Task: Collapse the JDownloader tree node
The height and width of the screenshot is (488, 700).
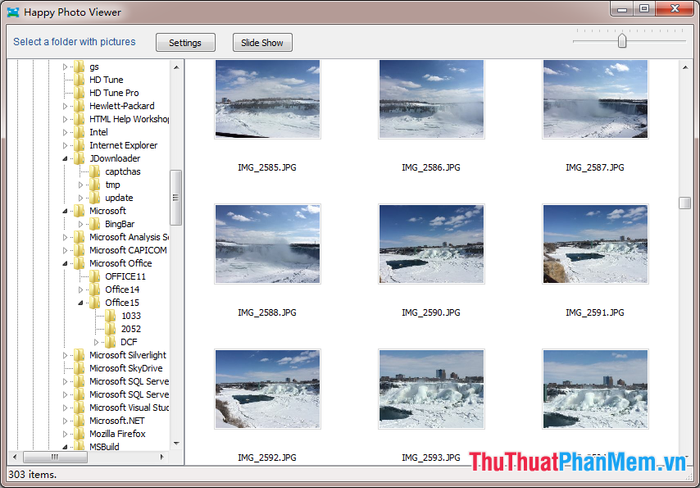Action: click(x=65, y=158)
